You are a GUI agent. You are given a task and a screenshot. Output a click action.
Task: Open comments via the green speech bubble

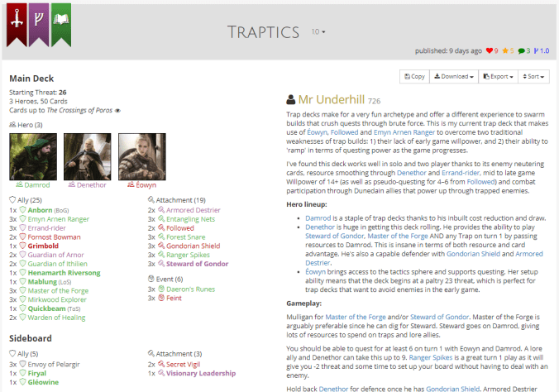point(522,51)
